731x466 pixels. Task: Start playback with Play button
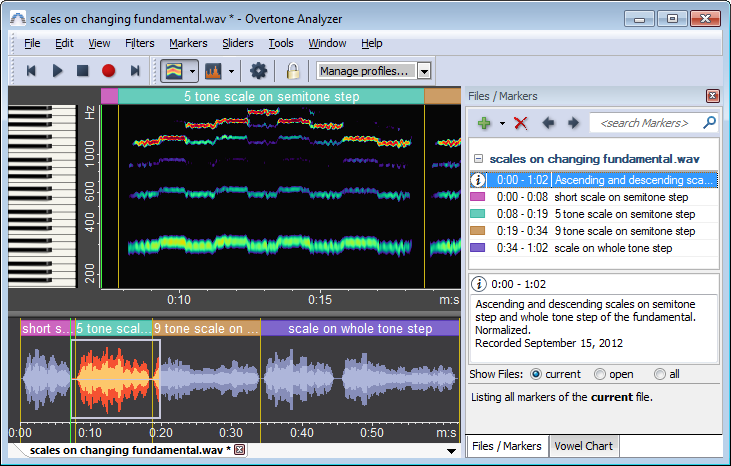click(x=57, y=71)
